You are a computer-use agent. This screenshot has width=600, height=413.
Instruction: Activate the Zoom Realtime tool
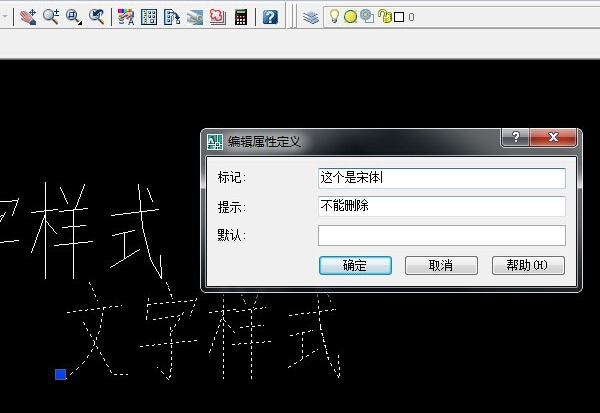51,17
